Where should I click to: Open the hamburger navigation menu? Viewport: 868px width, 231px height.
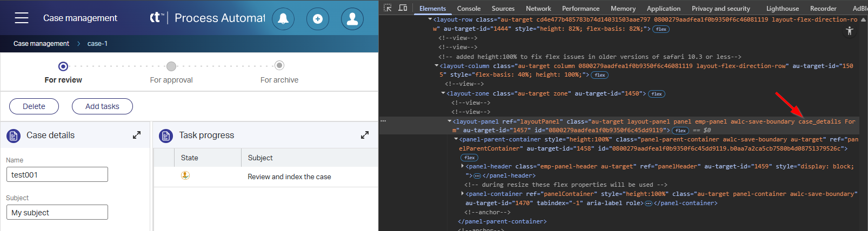pos(22,18)
